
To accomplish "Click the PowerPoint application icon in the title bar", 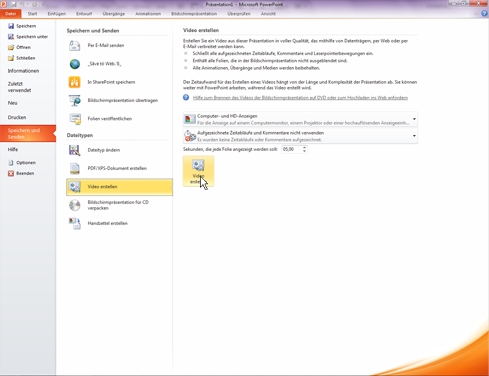I will pos(4,4).
